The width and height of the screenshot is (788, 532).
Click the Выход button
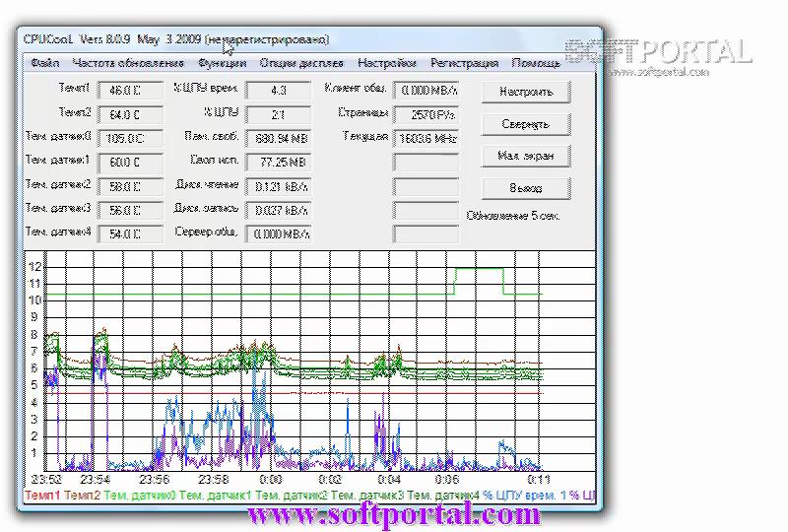point(526,188)
